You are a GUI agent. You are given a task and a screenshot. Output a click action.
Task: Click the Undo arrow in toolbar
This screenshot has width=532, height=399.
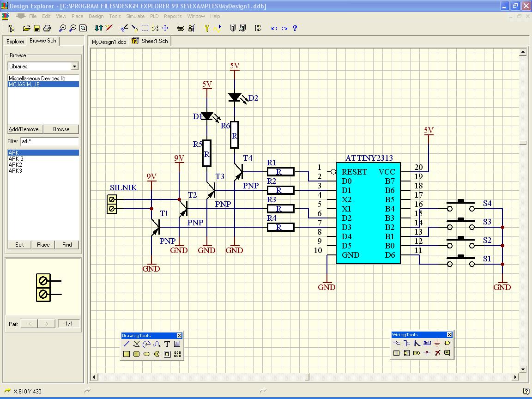[x=274, y=28]
